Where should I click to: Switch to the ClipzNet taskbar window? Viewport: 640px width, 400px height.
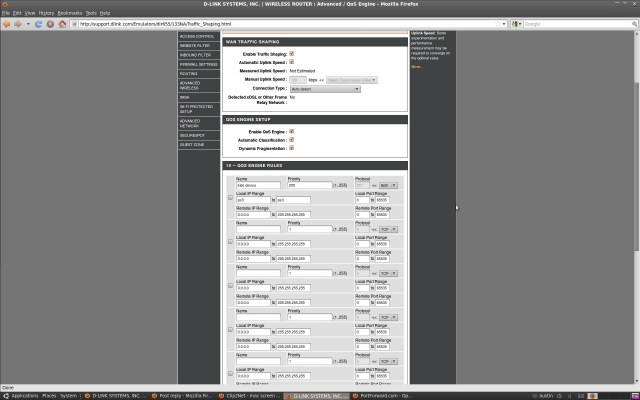[249, 396]
